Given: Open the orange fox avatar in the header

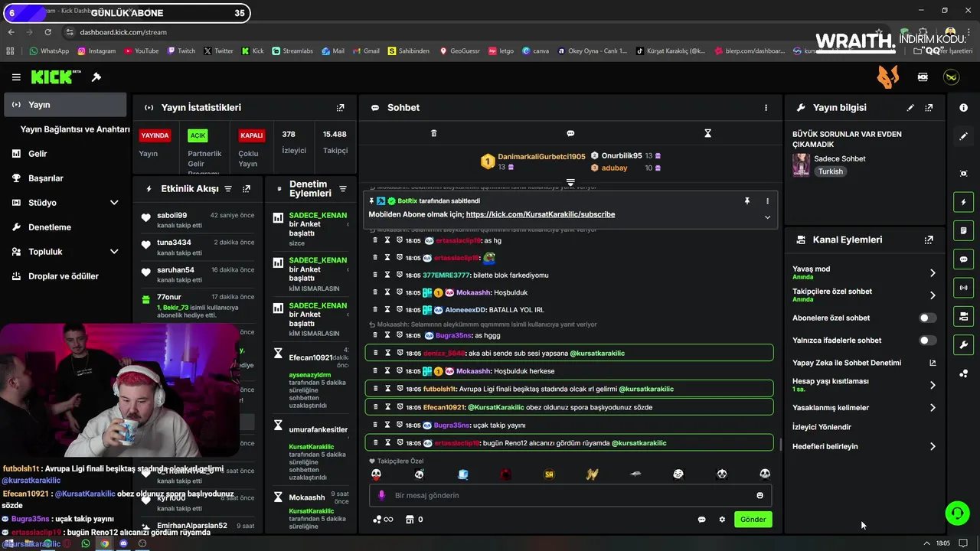Looking at the screenshot, I should point(887,77).
